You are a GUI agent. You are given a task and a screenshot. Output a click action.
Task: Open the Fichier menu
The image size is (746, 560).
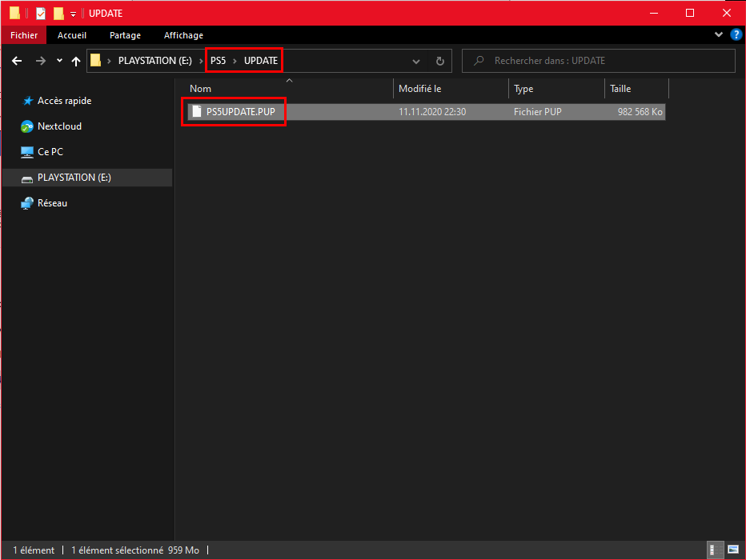tap(24, 35)
